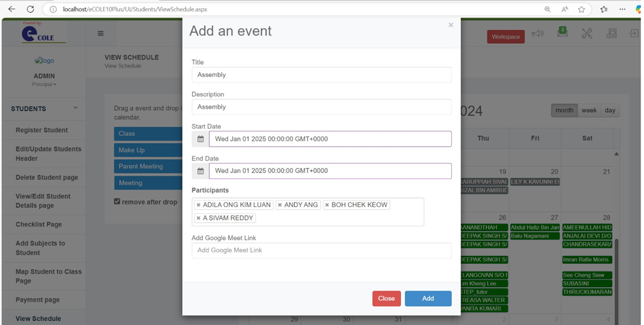Screen dimensions: 644x325
Task: Open the browser three-dot menu
Action: (622, 9)
